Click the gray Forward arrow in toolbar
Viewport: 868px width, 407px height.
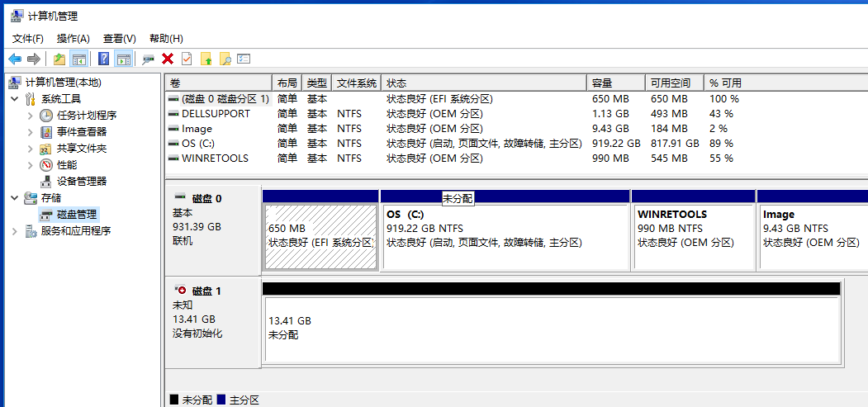(34, 59)
